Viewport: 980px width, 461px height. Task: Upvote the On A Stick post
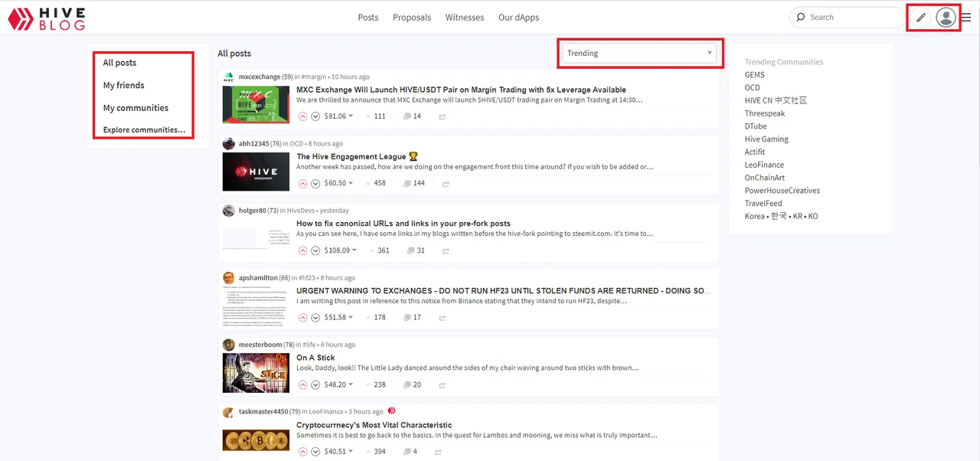[x=302, y=384]
